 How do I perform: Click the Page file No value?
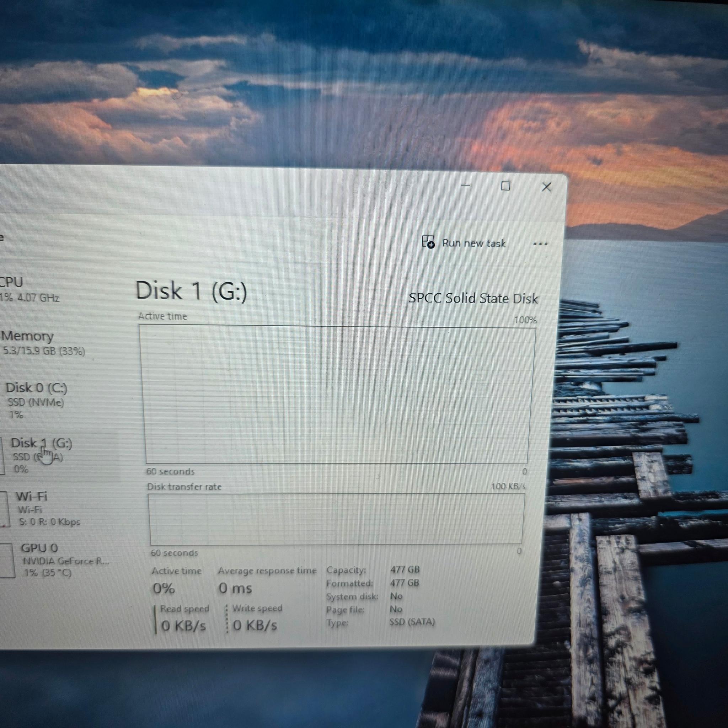tap(396, 609)
